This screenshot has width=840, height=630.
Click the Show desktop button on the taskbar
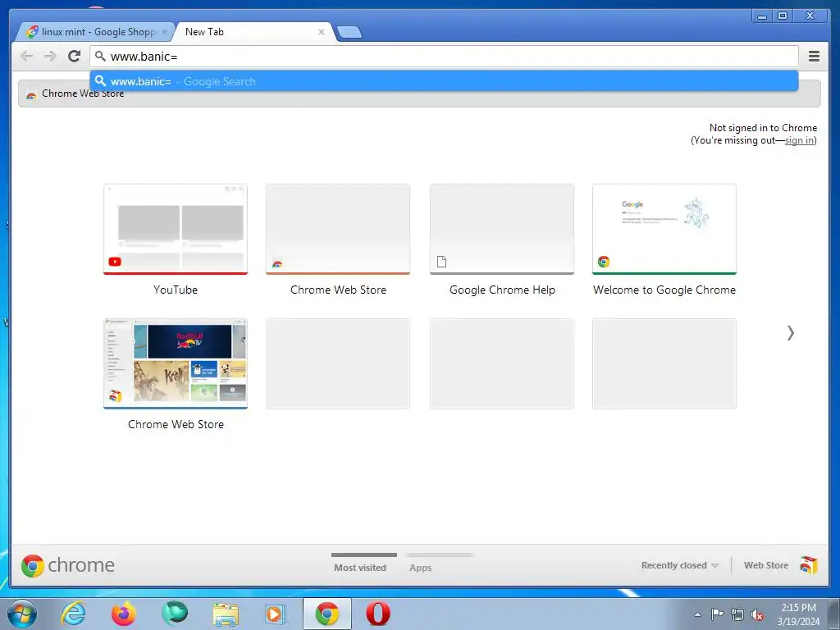[x=834, y=614]
